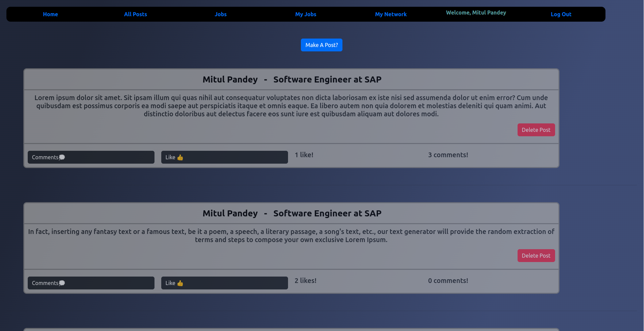Delete the fantasy text generator post

536,256
